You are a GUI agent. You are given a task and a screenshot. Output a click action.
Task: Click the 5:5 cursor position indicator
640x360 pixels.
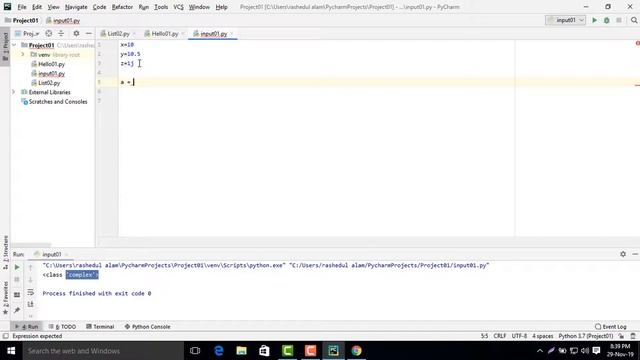click(484, 336)
